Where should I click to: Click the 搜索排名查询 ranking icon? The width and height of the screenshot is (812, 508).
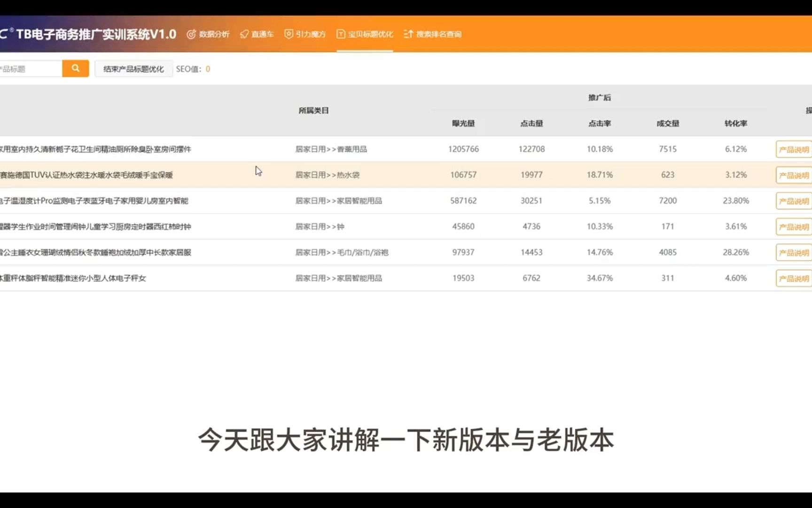(408, 34)
